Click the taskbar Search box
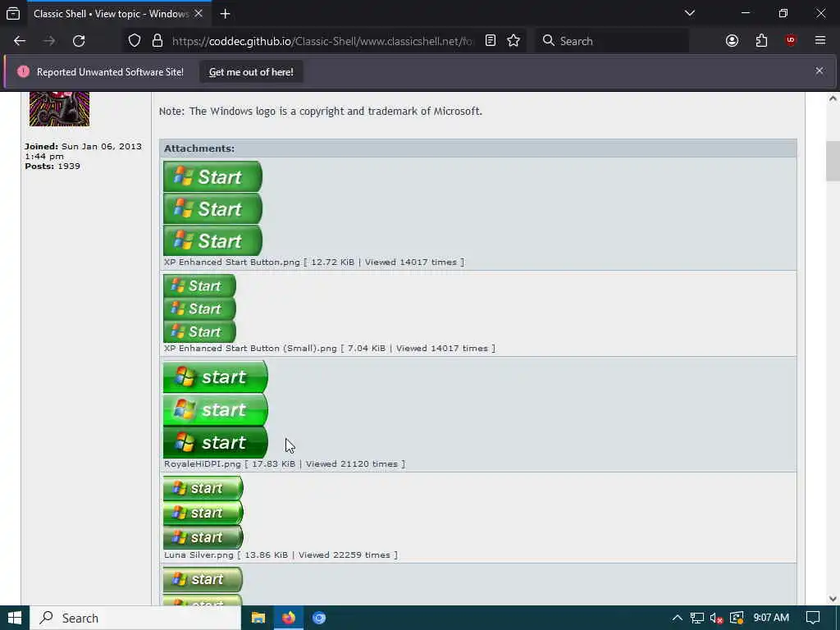The width and height of the screenshot is (840, 630). [135, 618]
